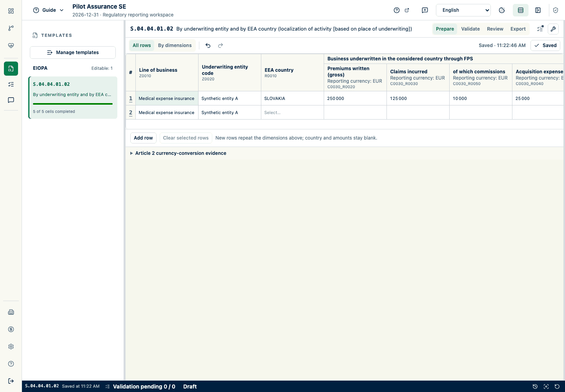Switch view to All rows

[x=142, y=45]
